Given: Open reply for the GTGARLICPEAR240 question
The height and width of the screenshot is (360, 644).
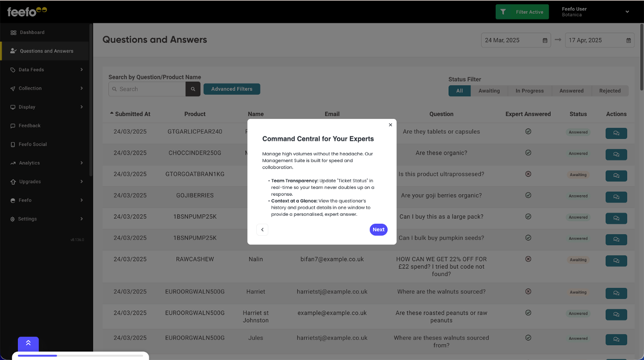Looking at the screenshot, I should [616, 134].
